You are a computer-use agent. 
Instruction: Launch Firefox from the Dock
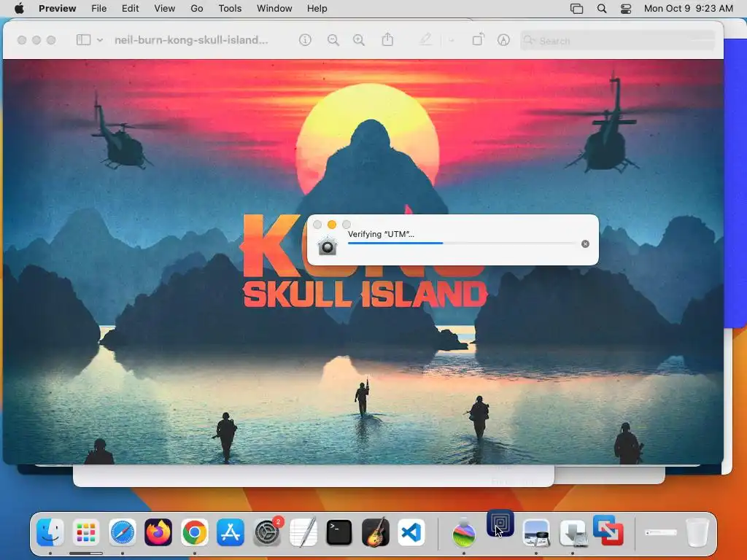tap(158, 532)
